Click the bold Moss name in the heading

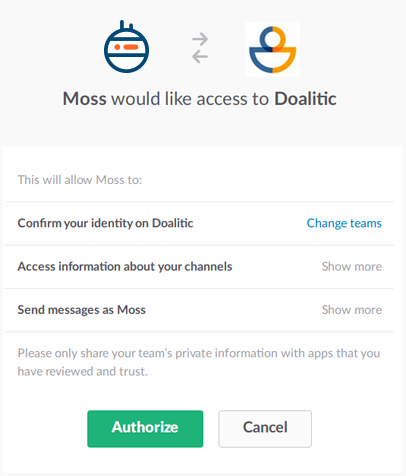[x=85, y=99]
